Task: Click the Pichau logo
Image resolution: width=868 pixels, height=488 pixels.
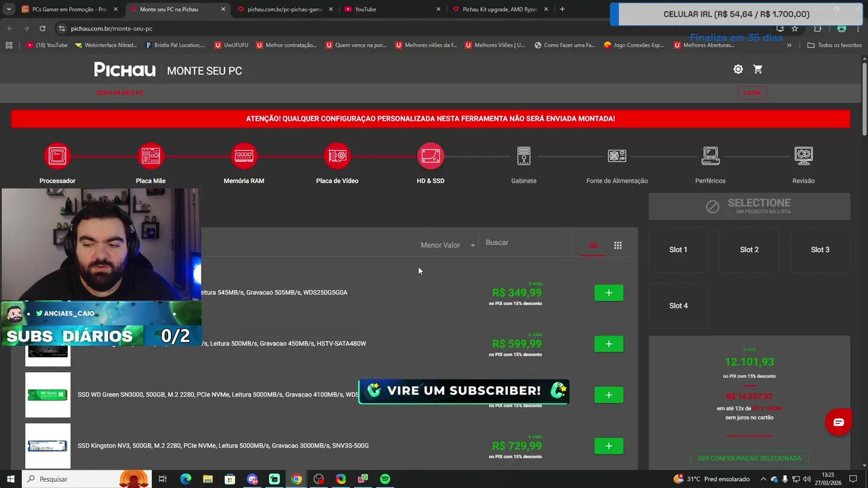Action: click(125, 70)
